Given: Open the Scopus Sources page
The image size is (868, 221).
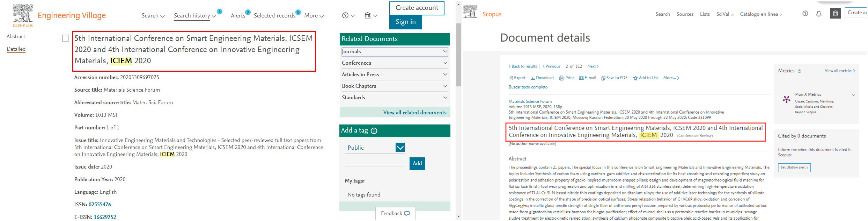Looking at the screenshot, I should 685,14.
